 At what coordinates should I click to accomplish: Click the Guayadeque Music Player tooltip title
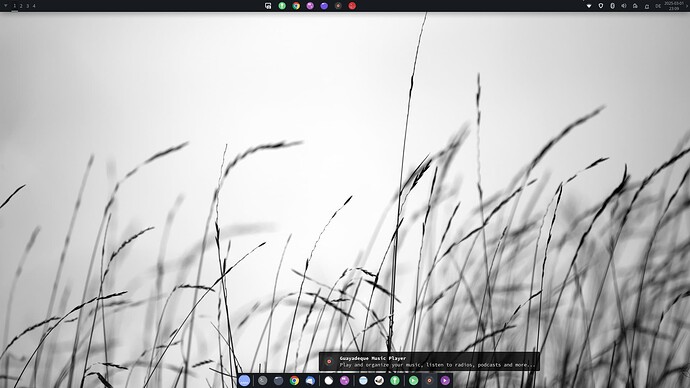[373, 358]
